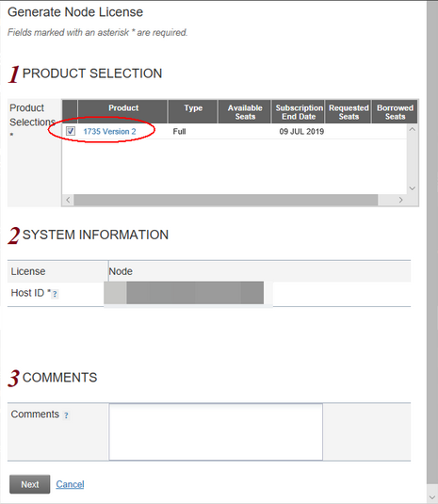Focus the Comments text area
438x504 pixels.
point(216,431)
